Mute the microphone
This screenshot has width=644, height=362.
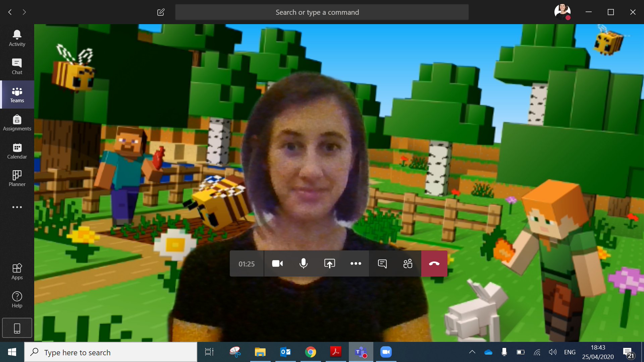[304, 263]
